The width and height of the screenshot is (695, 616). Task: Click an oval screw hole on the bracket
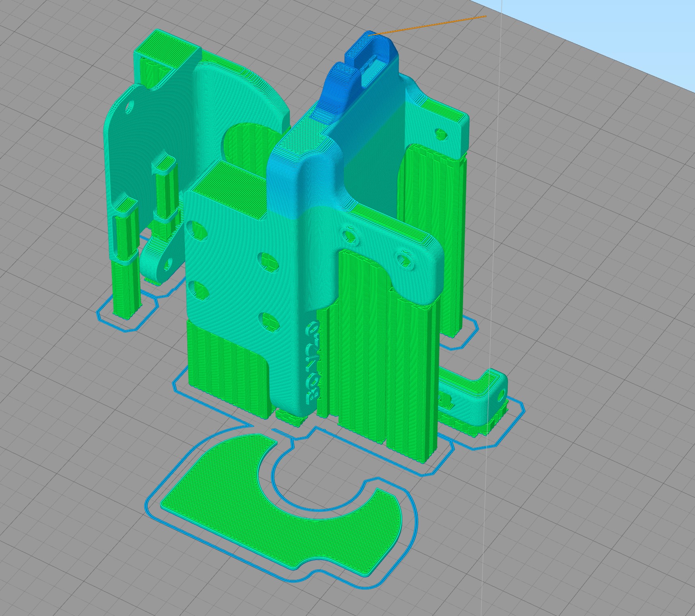click(349, 235)
